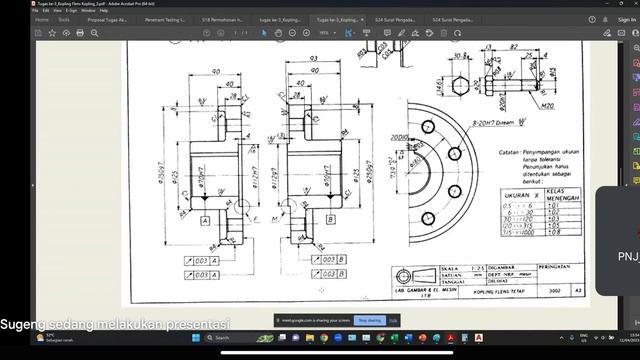This screenshot has width=640, height=360.
Task: Go to the previous page
Action: 207,33
